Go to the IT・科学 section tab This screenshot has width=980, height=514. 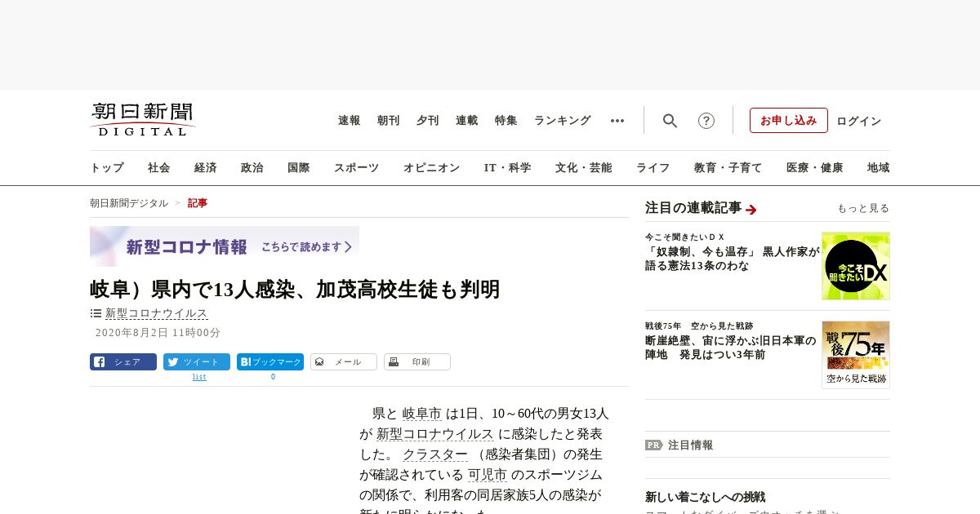(x=508, y=168)
